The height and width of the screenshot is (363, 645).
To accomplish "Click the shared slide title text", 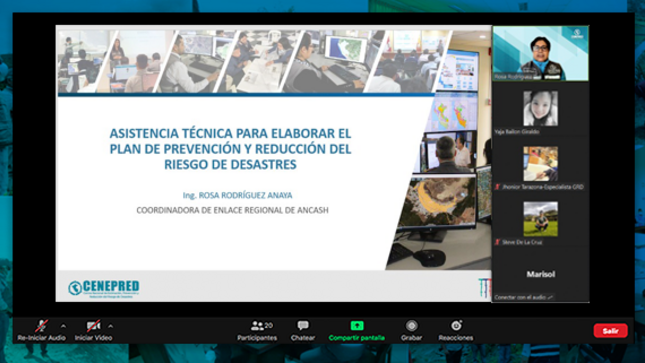I will point(230,149).
